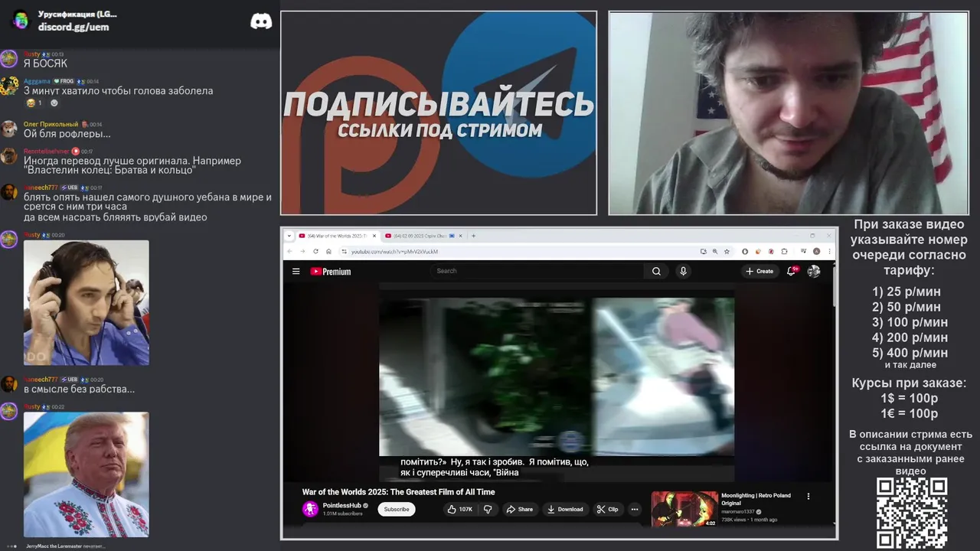
Task: Click "1$ = 100р" exchange rate text
Action: (909, 399)
